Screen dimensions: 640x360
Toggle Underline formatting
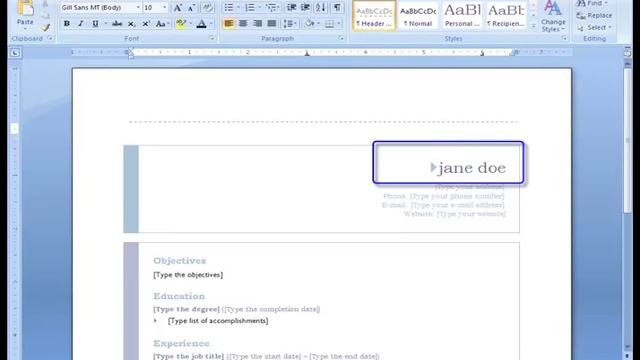coord(95,24)
